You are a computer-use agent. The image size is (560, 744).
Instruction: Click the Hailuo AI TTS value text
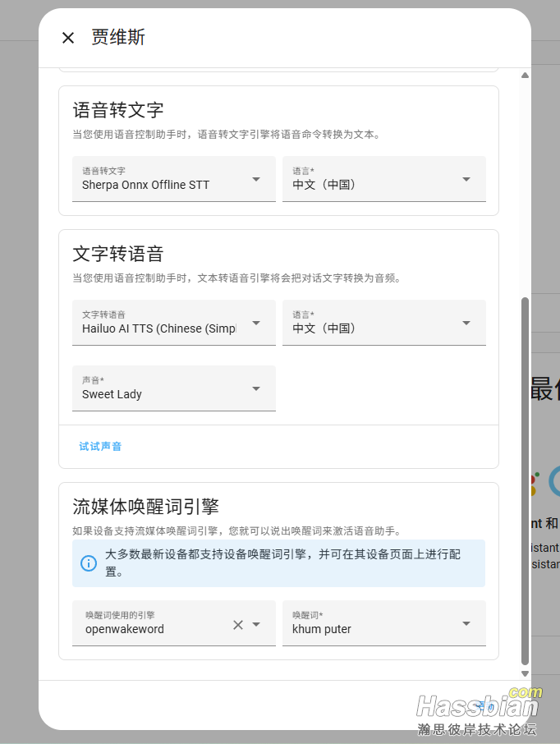(x=159, y=328)
